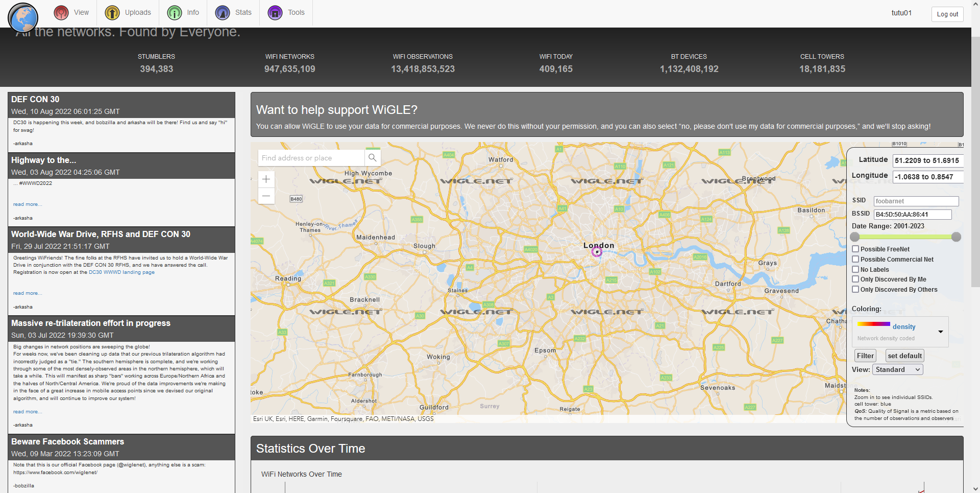The image size is (980, 493).
Task: Click the BSSID input field
Action: click(913, 215)
